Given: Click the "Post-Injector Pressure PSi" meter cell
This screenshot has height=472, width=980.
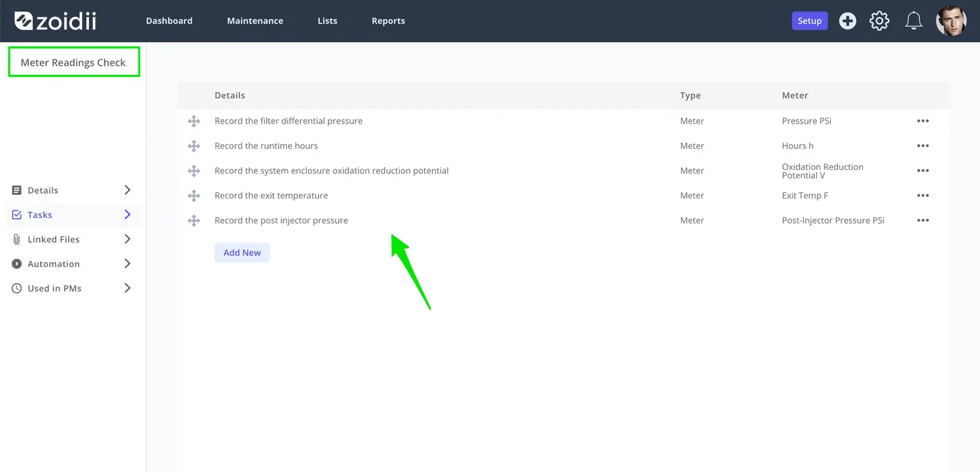Looking at the screenshot, I should click(833, 220).
